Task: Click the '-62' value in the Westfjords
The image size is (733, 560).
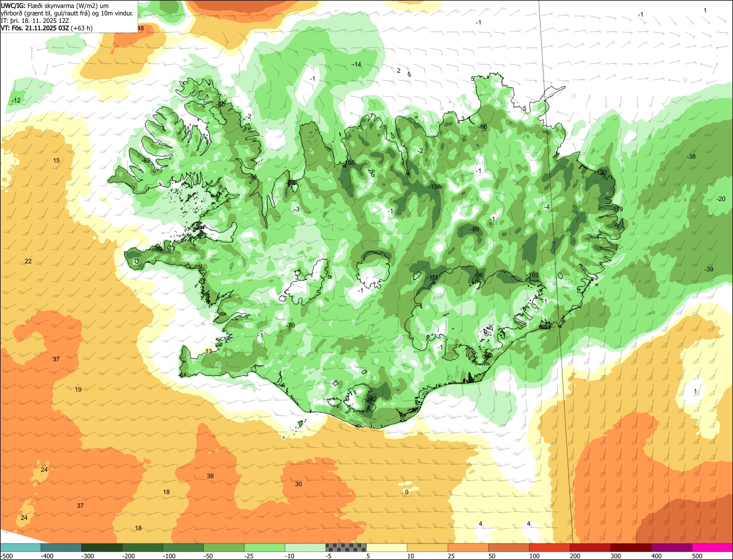Action: pos(146,160)
